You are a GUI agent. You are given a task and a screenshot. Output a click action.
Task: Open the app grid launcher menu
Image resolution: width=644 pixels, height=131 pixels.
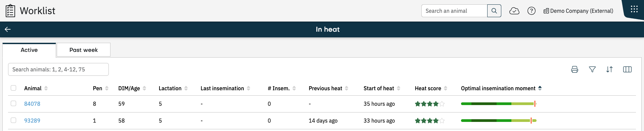[634, 9]
